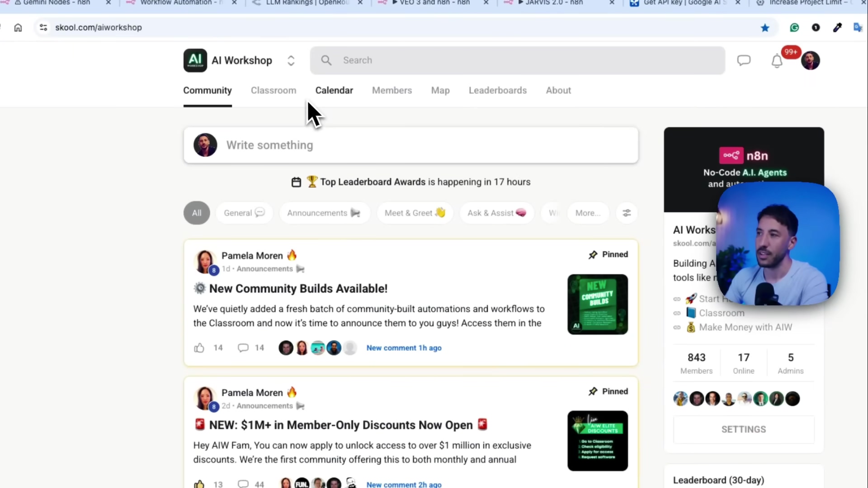Expand the group switcher arrows

[x=291, y=61]
